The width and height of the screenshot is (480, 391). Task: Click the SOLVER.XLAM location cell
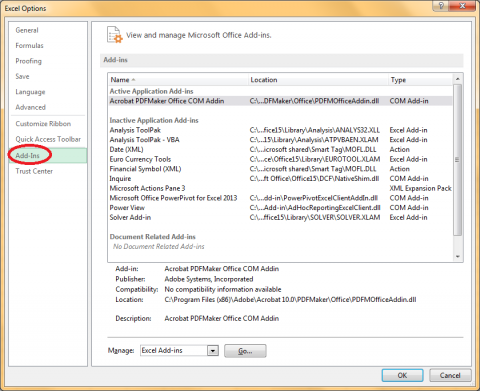[x=315, y=217]
